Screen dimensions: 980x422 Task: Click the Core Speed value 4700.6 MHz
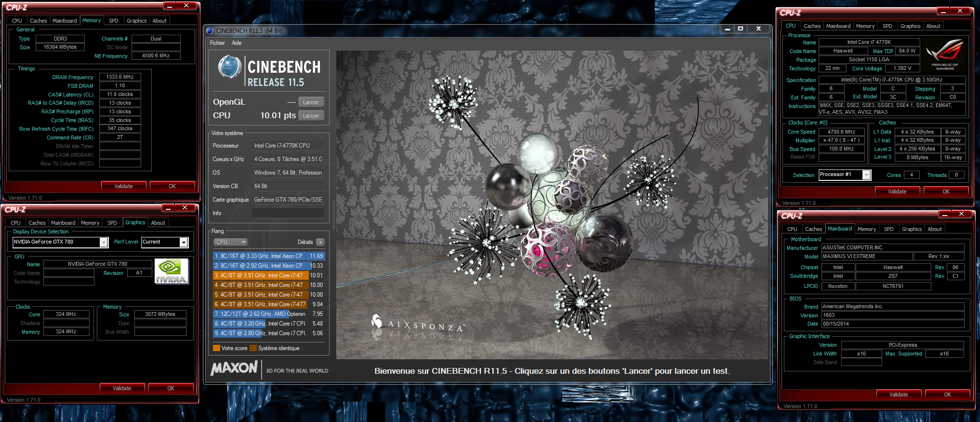click(841, 132)
